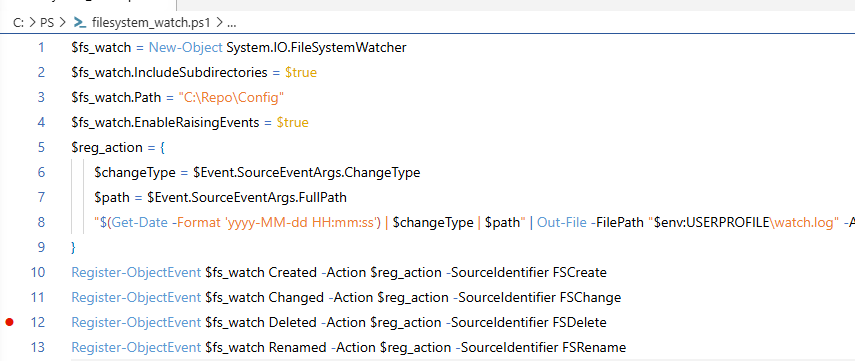Open the PS folder breadcrumb
Screen dimensions: 855x361
(x=47, y=23)
